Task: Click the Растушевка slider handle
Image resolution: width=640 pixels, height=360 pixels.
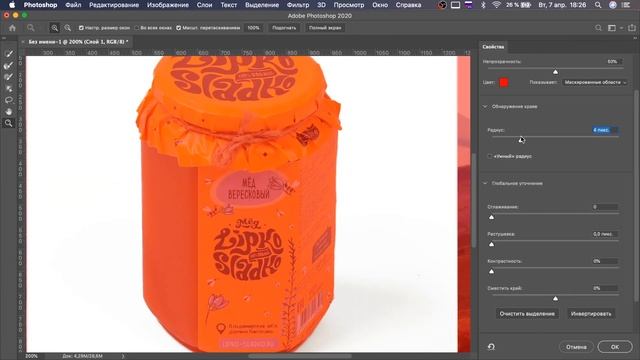Action: coord(491,244)
